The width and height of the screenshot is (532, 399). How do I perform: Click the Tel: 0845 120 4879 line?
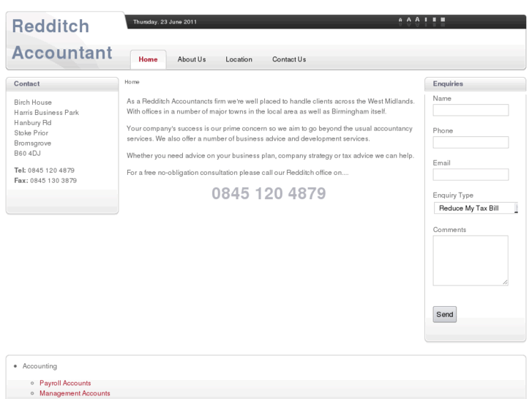point(44,170)
